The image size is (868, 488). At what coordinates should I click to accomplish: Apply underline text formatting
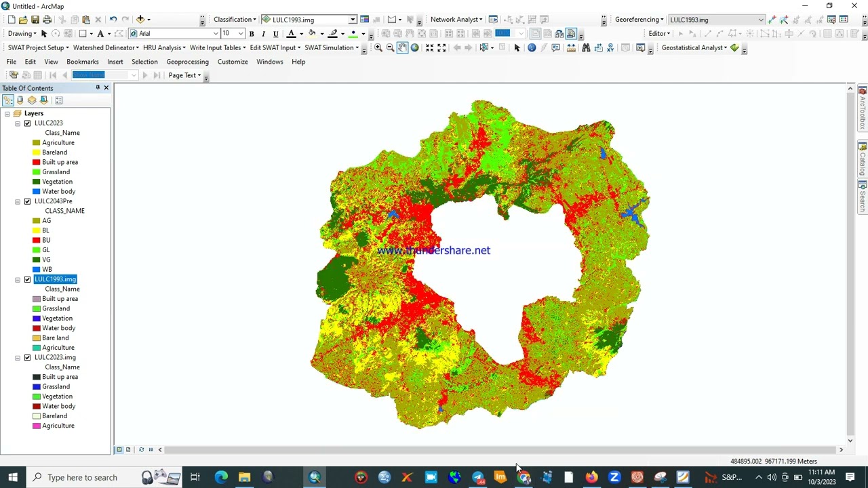tap(275, 34)
